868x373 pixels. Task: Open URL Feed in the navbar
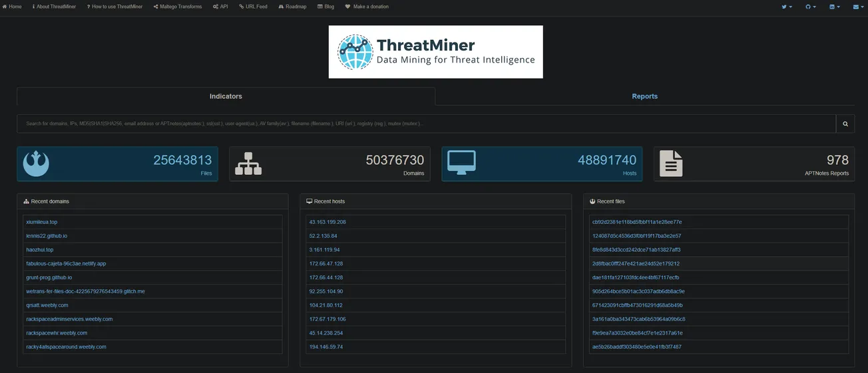[253, 7]
